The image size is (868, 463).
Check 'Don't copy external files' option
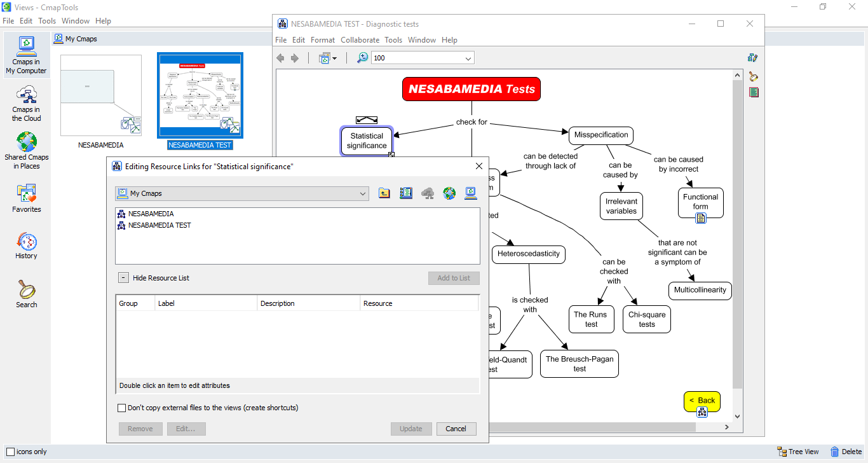coord(122,408)
